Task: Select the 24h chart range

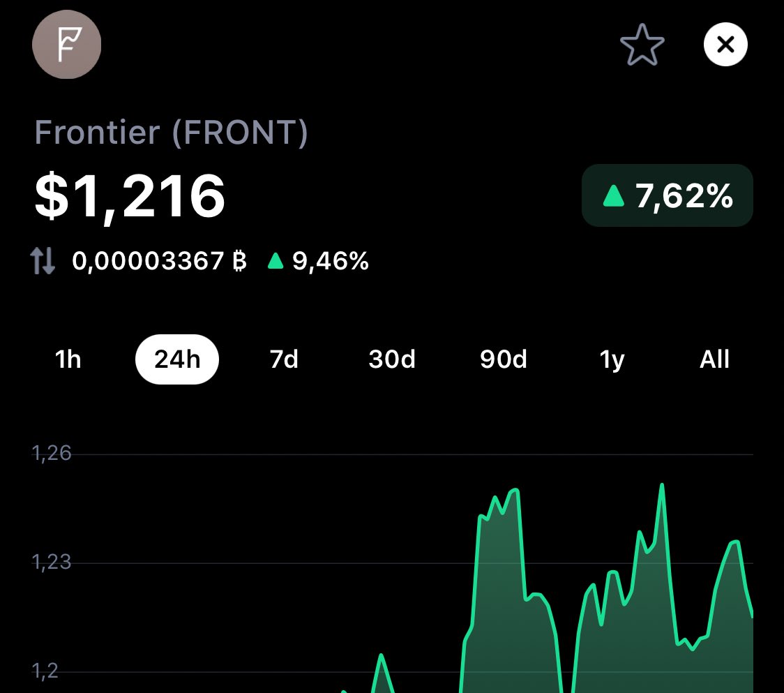Action: pyautogui.click(x=177, y=359)
